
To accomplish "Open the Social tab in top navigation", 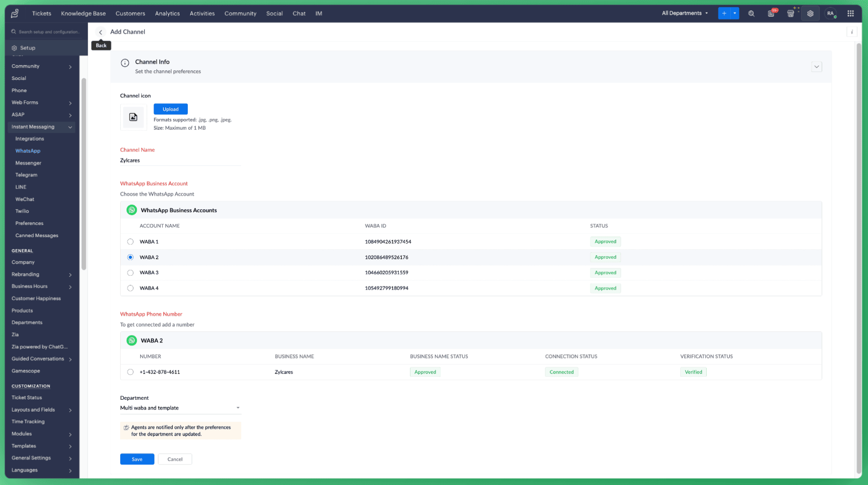I will point(275,14).
